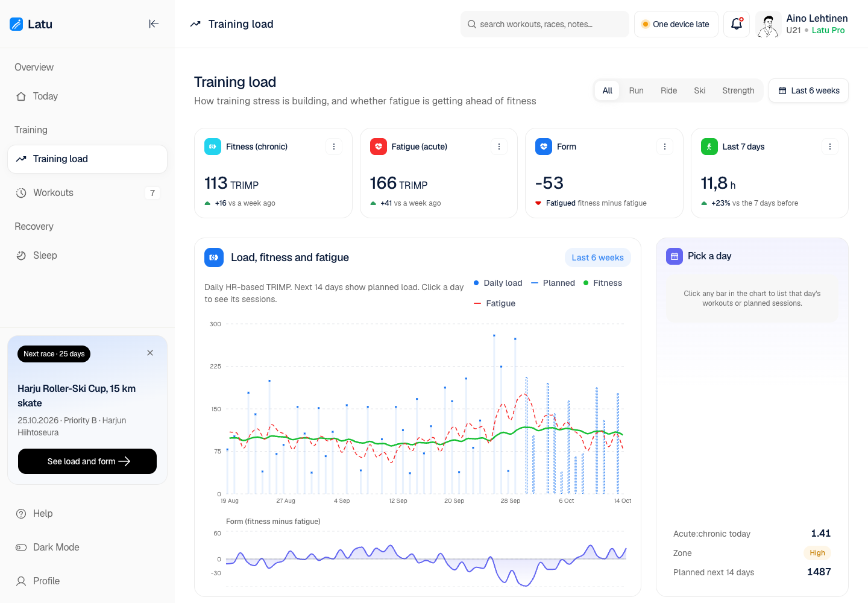Open Fitness (chronic) card options menu
The width and height of the screenshot is (868, 603).
(334, 147)
